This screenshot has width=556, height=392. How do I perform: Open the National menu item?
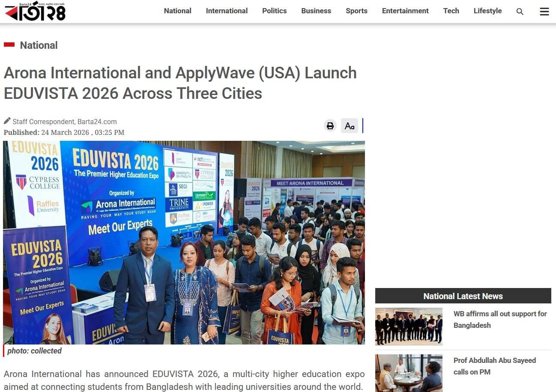(177, 11)
